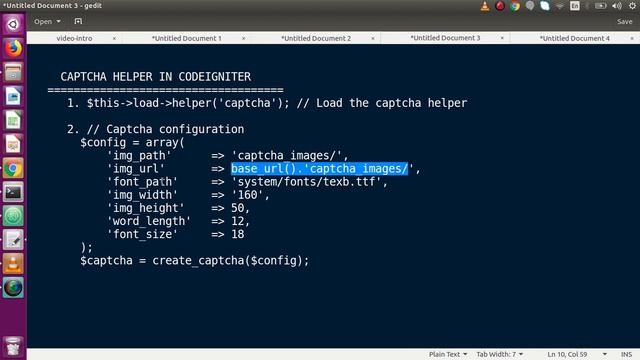The image size is (640, 360).
Task: Launch Firefox from the dock
Action: (x=13, y=49)
